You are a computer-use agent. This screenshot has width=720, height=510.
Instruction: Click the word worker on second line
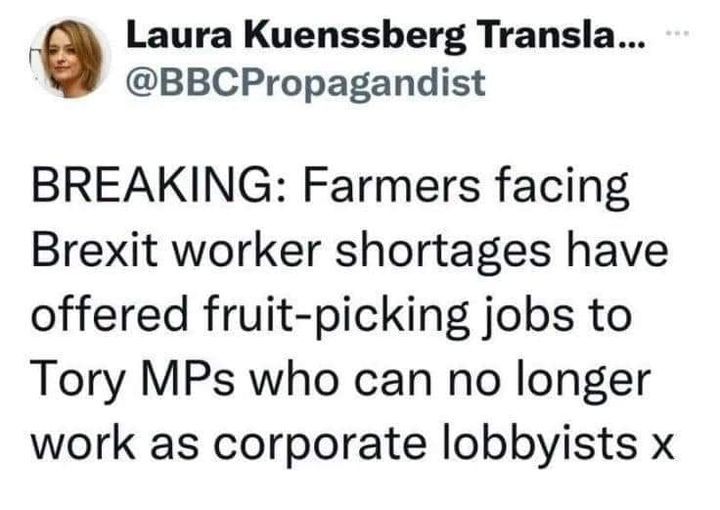[x=247, y=251]
